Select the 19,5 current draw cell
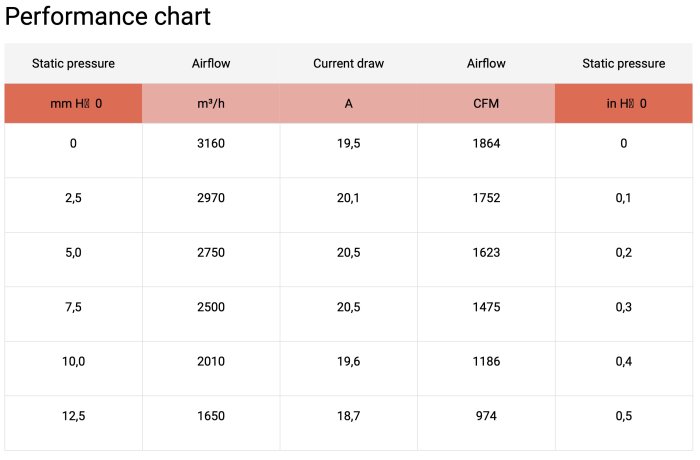The width and height of the screenshot is (700, 460). click(x=348, y=143)
